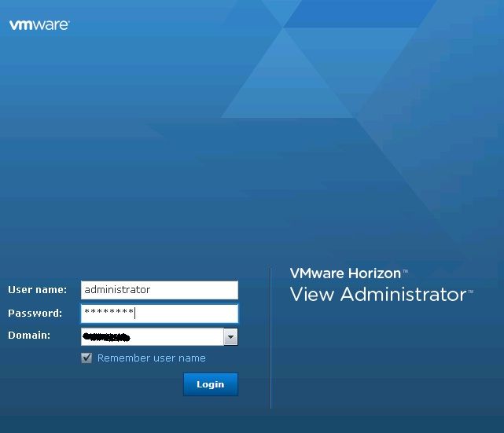Click the vmware logo
The width and height of the screenshot is (504, 433).
(x=39, y=25)
